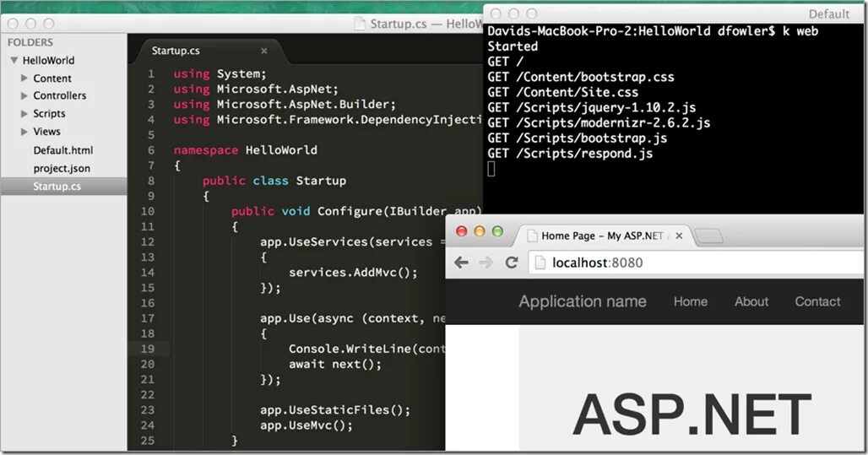This screenshot has height=455, width=868.
Task: Click the FOLDERS sidebar header
Action: point(30,42)
